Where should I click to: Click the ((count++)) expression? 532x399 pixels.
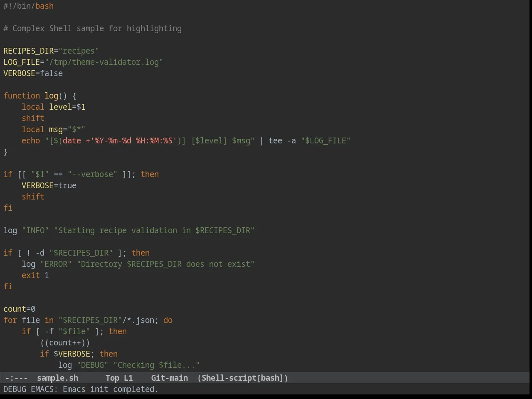click(65, 342)
